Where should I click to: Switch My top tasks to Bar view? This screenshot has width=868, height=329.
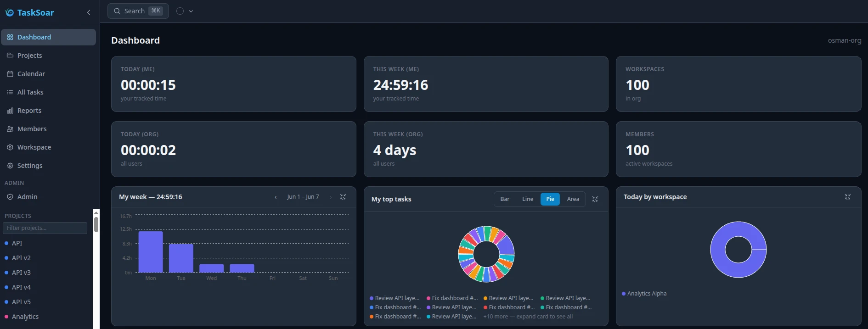[x=505, y=199]
